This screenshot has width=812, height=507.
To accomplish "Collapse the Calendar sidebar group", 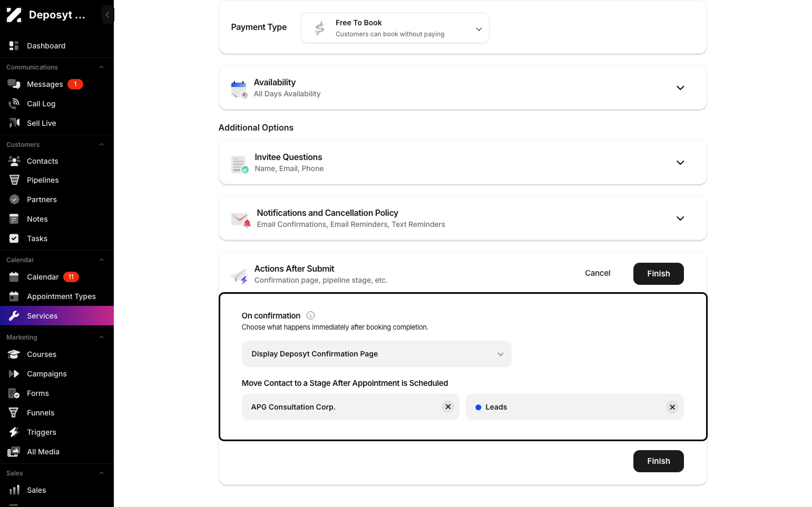I will [x=102, y=260].
